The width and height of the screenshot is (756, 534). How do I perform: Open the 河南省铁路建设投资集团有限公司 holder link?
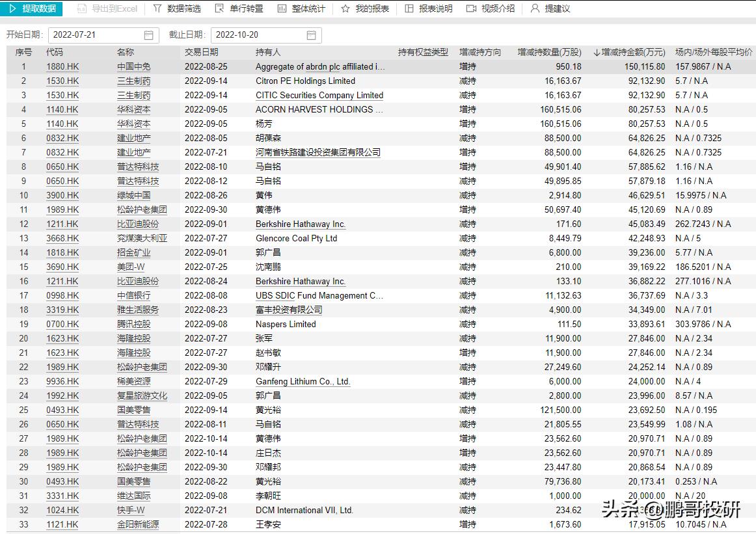[319, 152]
